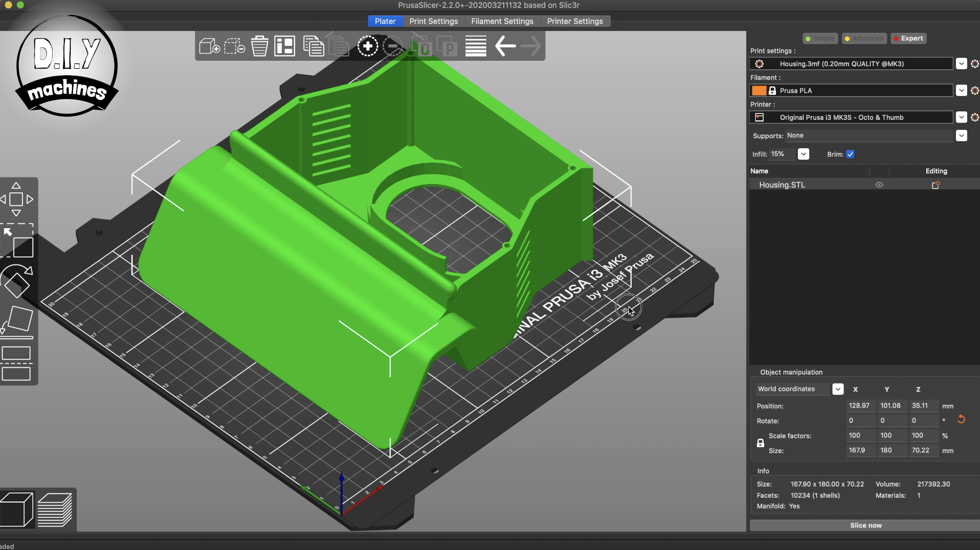This screenshot has width=980, height=550.
Task: Click the Position Y field
Action: [x=892, y=406]
